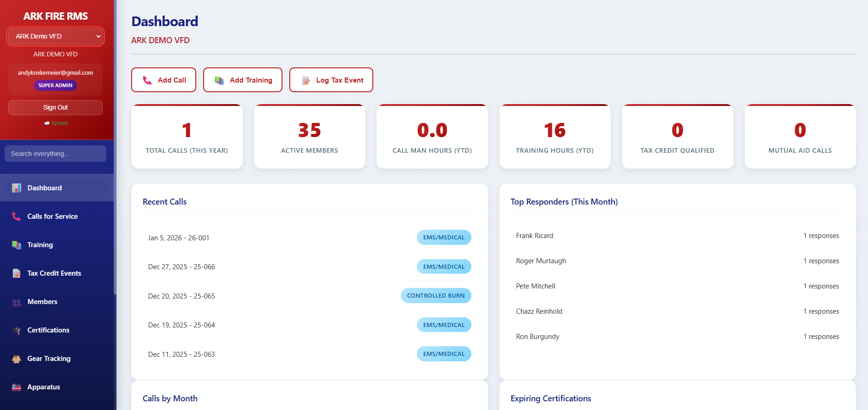The width and height of the screenshot is (868, 410).
Task: Click the SUPER ADMIN badge
Action: 55,85
